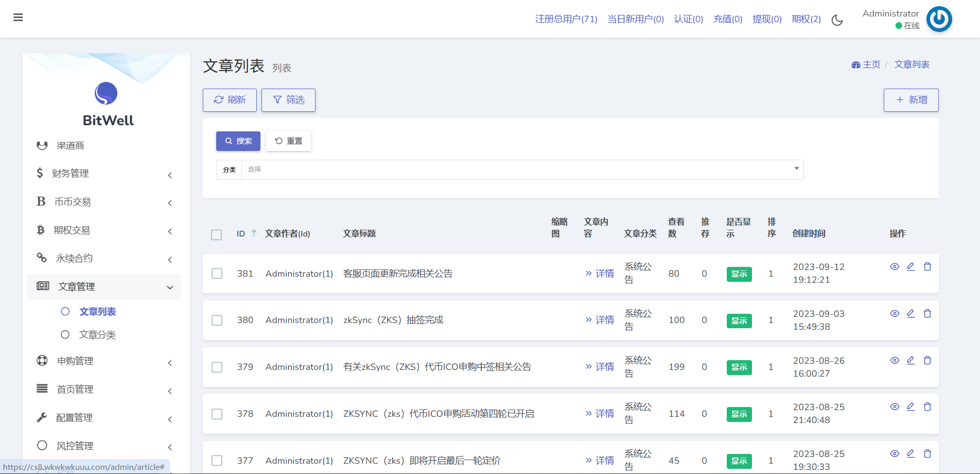Tick the select-all header checkbox
980x474 pixels.
(217, 234)
